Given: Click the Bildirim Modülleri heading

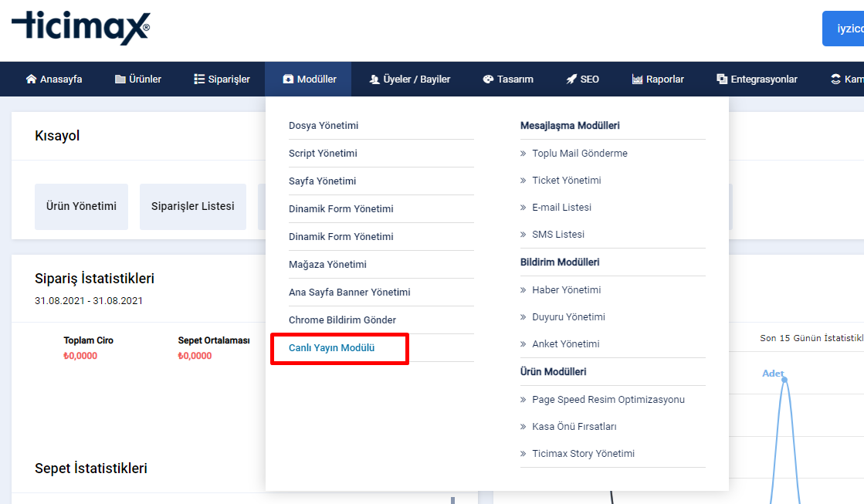Looking at the screenshot, I should [x=560, y=262].
